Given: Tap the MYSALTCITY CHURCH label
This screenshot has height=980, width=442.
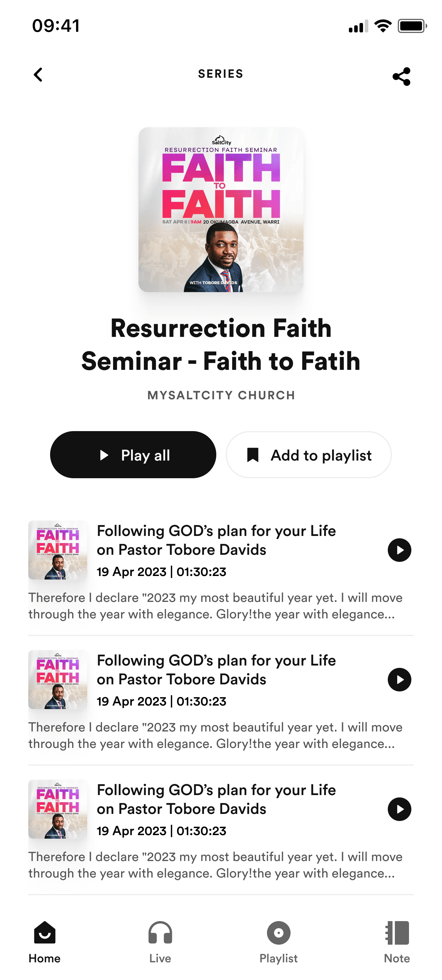Looking at the screenshot, I should [221, 395].
